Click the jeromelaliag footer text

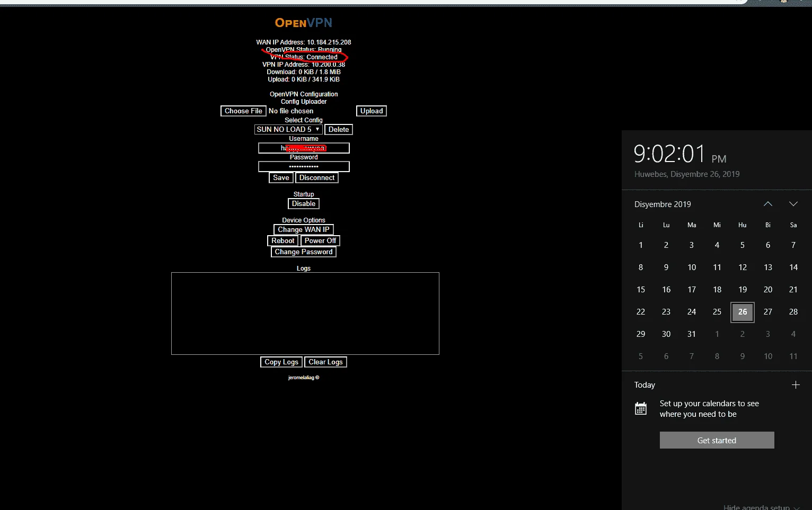(x=304, y=378)
